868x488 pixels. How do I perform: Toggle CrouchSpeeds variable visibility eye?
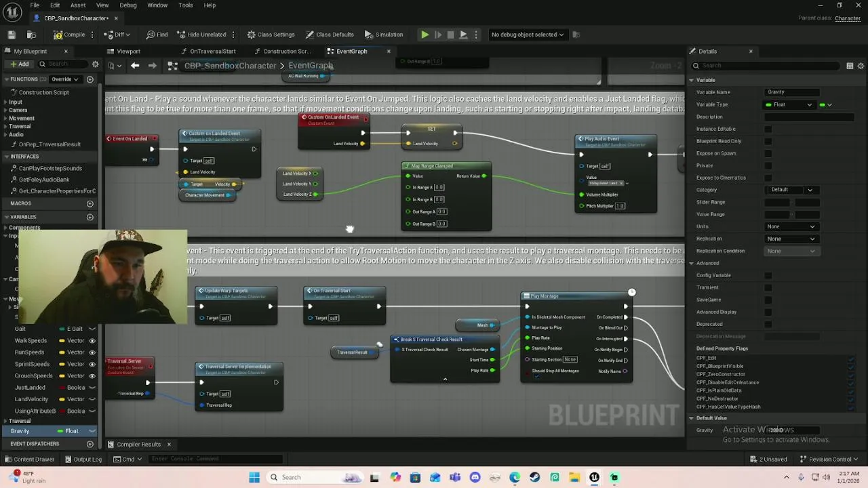[92, 375]
